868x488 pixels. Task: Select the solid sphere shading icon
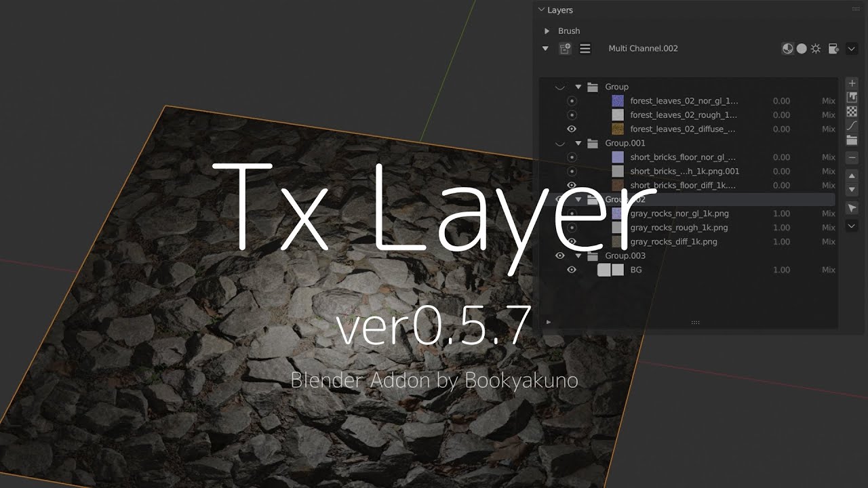[802, 49]
